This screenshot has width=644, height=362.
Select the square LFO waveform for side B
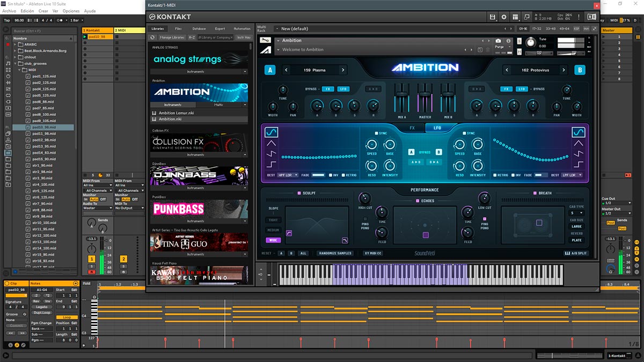[579, 165]
